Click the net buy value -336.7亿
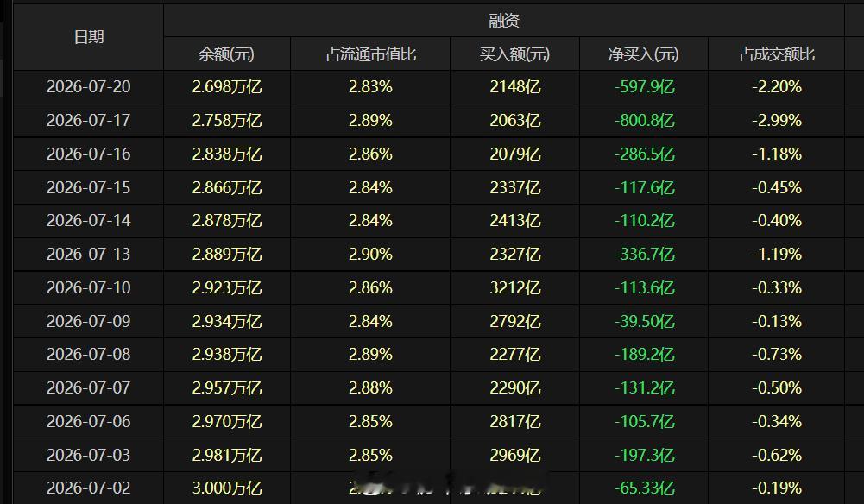Viewport: 864px width, 504px height. [644, 254]
